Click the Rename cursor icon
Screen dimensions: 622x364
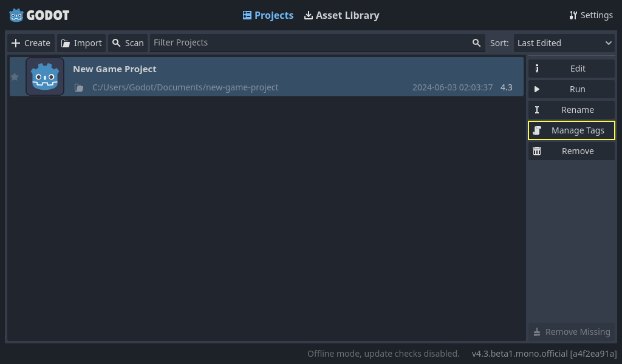coord(537,110)
